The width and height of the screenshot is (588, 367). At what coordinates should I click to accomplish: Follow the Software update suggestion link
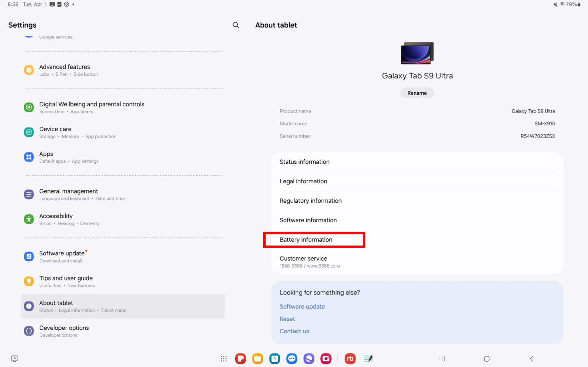tap(302, 307)
